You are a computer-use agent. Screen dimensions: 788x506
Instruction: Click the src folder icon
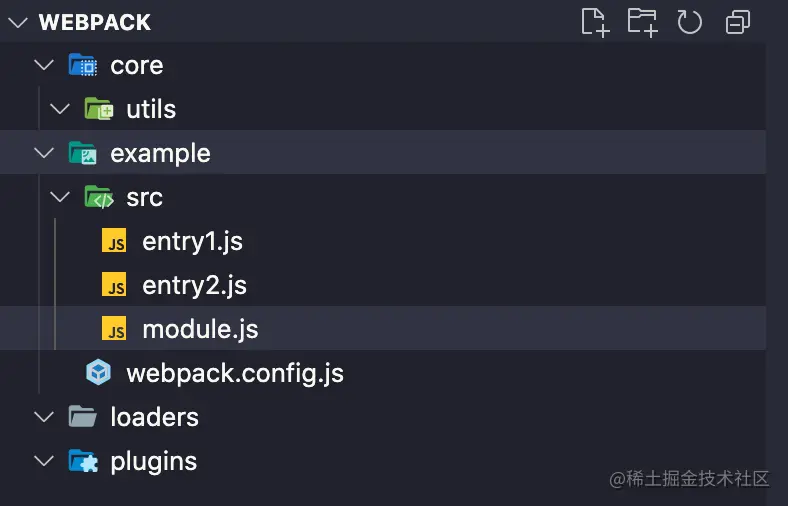98,198
